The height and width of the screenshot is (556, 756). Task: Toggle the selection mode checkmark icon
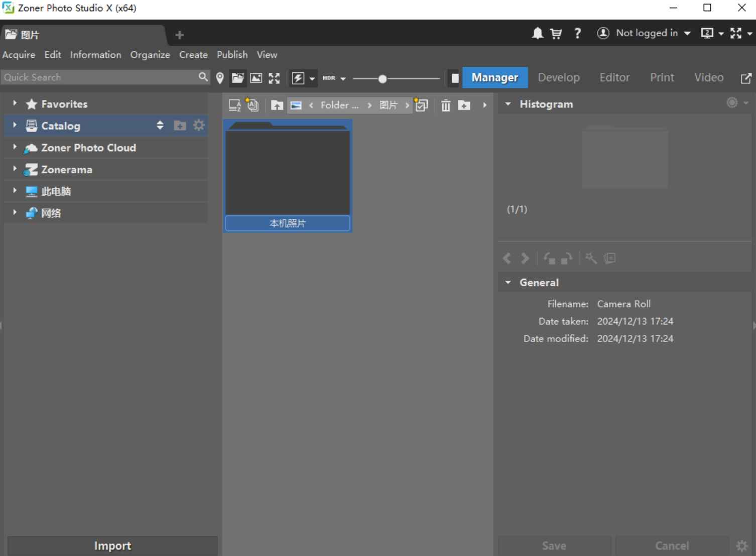point(421,105)
